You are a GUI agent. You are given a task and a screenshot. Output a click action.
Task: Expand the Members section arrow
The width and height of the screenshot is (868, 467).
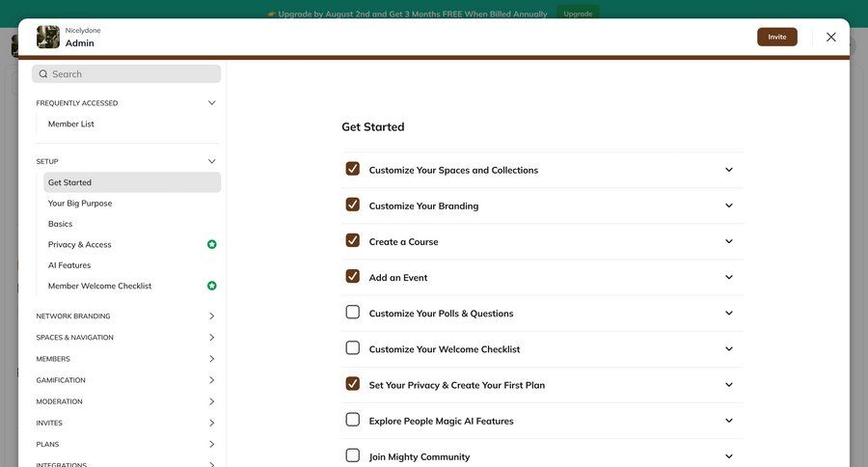pos(211,359)
